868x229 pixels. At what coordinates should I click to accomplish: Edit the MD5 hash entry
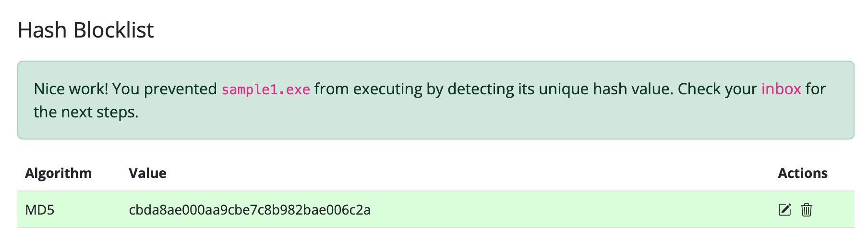coord(784,210)
